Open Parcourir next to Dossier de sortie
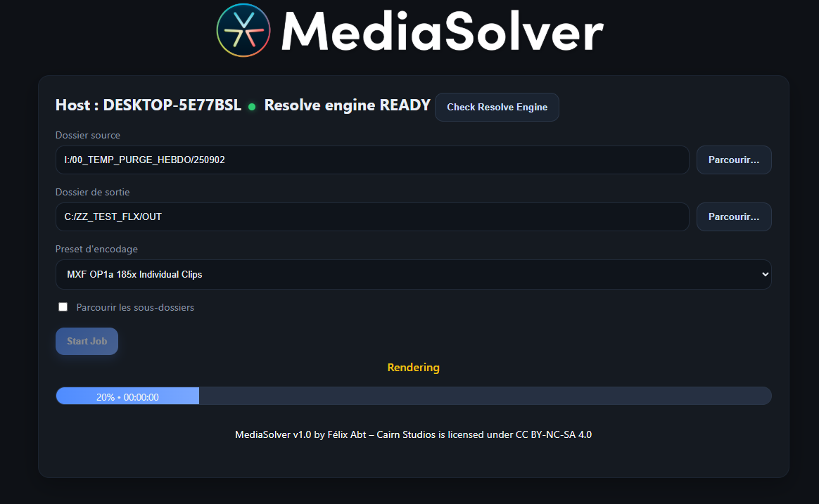The width and height of the screenshot is (819, 504). point(733,217)
